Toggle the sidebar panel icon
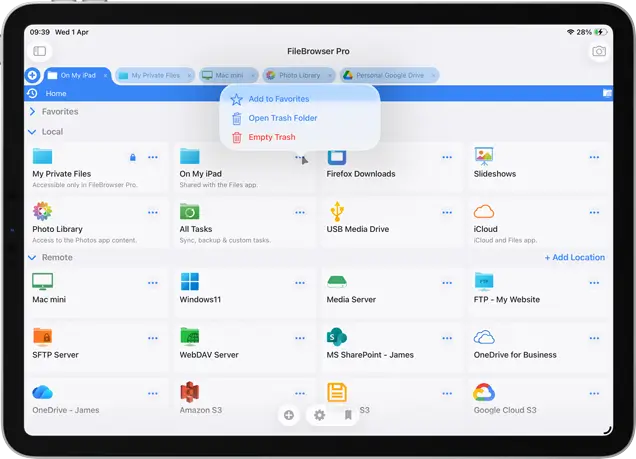The height and width of the screenshot is (459, 636). [x=40, y=51]
